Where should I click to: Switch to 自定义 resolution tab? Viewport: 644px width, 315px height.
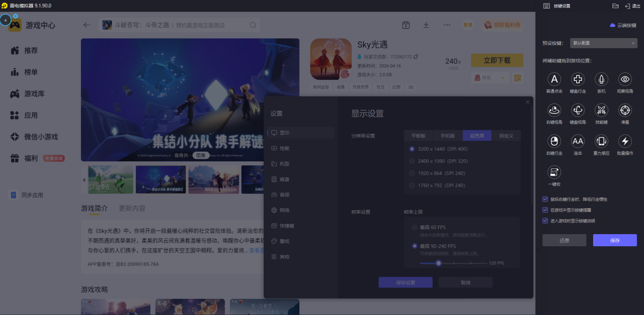tap(507, 136)
